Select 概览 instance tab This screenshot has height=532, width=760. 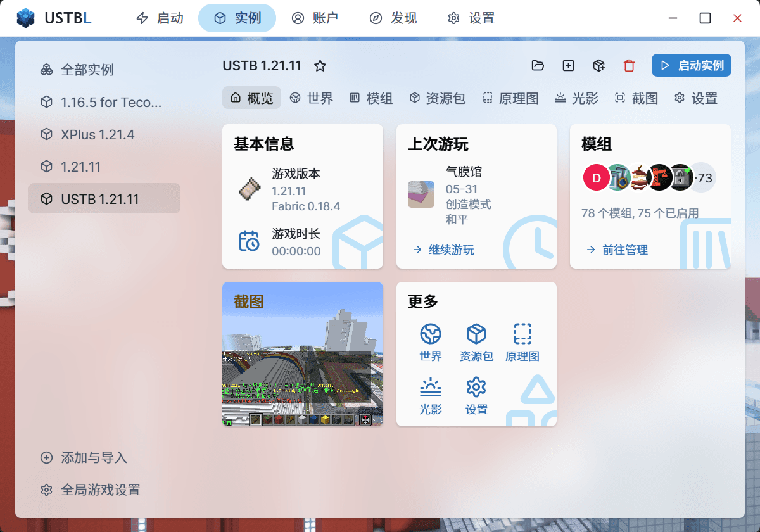tap(251, 98)
